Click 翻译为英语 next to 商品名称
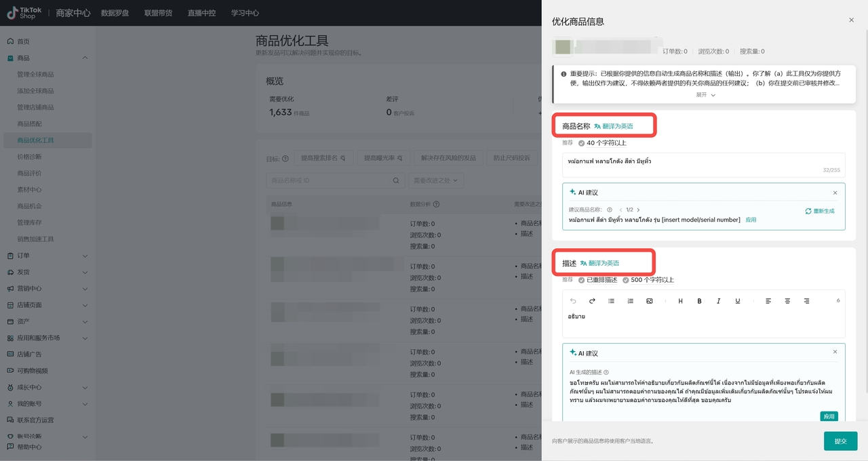This screenshot has height=461, width=868. [x=613, y=126]
